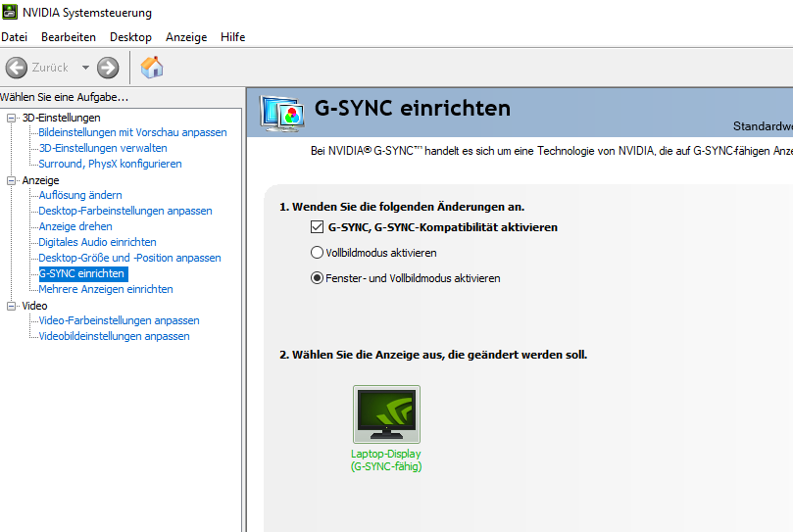Image resolution: width=793 pixels, height=532 pixels.
Task: Open Videobildeinstellungen anpassen
Action: click(114, 336)
